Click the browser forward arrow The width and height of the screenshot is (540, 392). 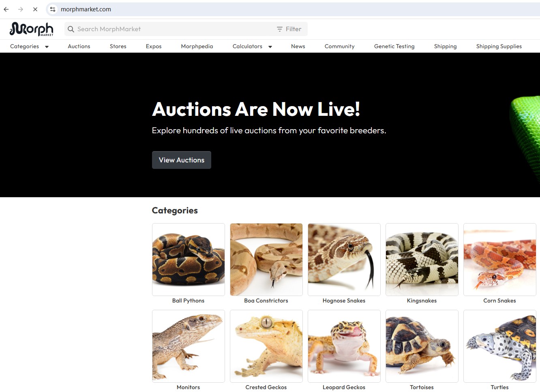coord(21,9)
